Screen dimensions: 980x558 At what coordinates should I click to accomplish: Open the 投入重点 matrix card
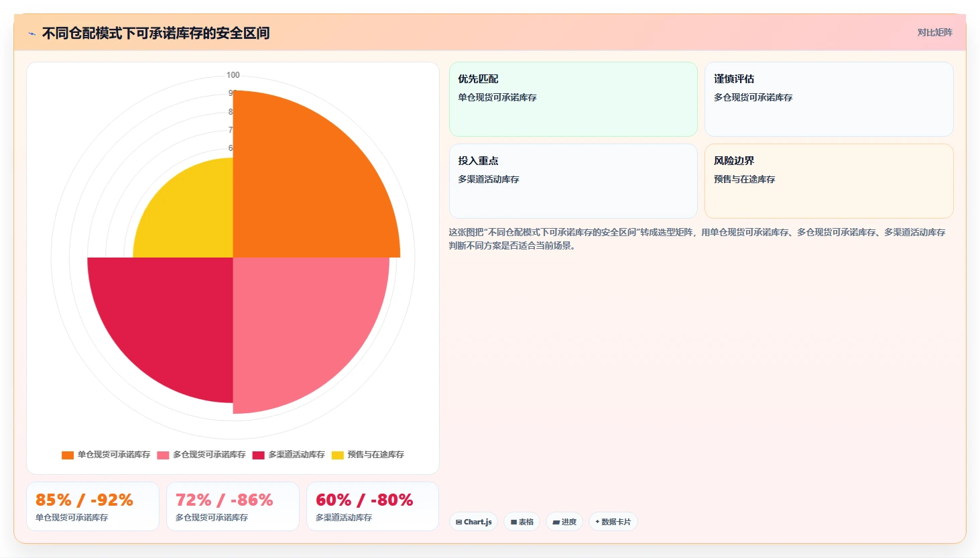click(x=573, y=181)
